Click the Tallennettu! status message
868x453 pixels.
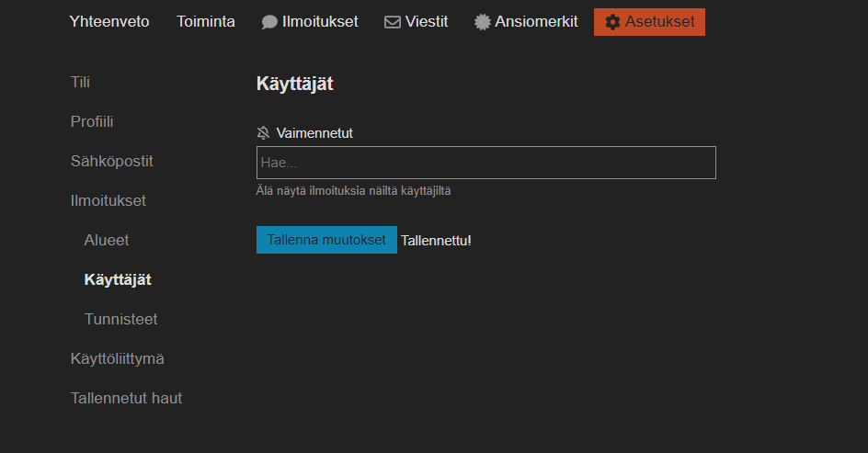pos(436,240)
